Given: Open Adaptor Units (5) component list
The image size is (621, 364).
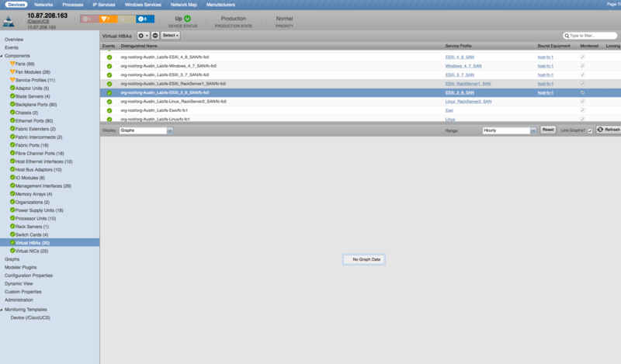Looking at the screenshot, I should pyautogui.click(x=32, y=88).
